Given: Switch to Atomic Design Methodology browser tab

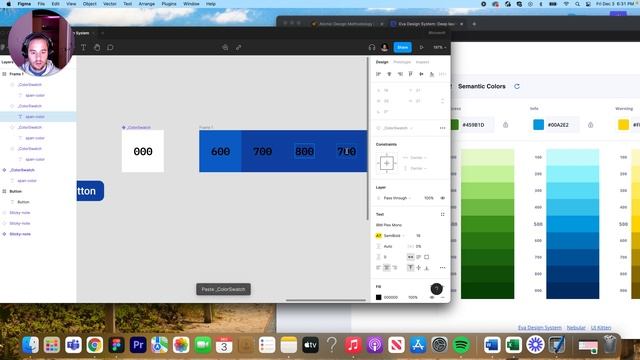Looking at the screenshot, I should 347,24.
